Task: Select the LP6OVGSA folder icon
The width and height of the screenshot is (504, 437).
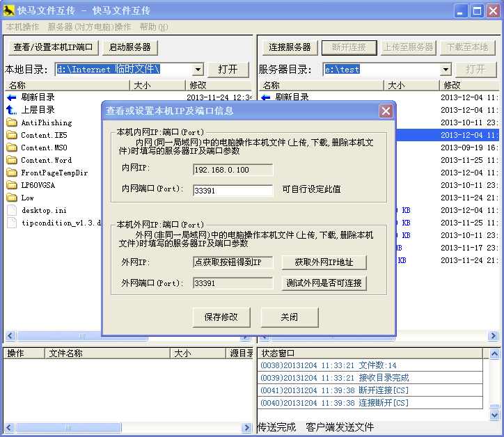Action: pyautogui.click(x=11, y=185)
